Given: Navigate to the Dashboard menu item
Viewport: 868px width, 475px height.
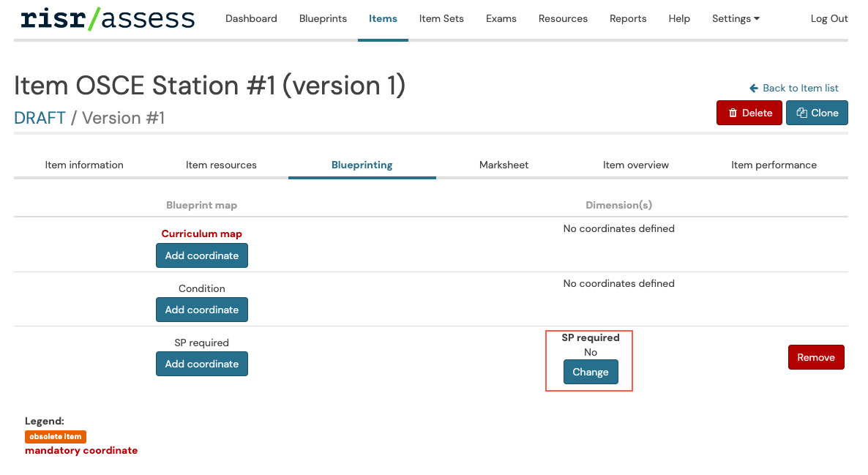Looking at the screenshot, I should pos(251,18).
